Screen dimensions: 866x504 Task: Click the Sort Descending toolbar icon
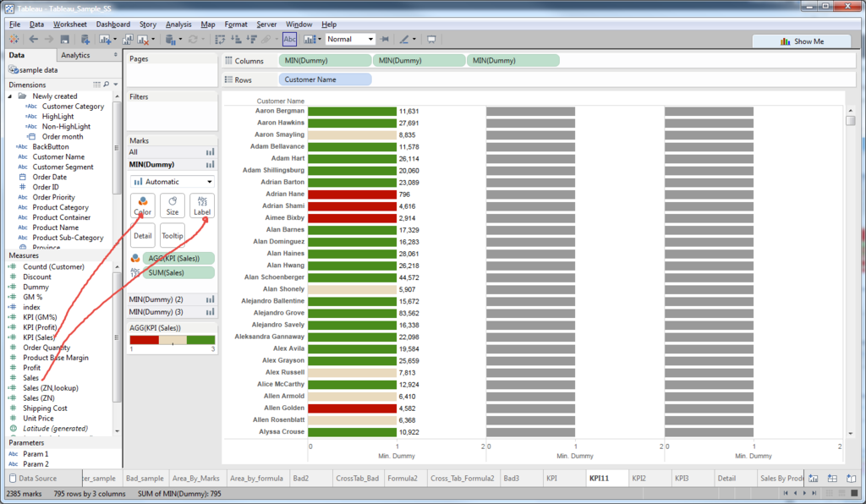click(x=251, y=39)
